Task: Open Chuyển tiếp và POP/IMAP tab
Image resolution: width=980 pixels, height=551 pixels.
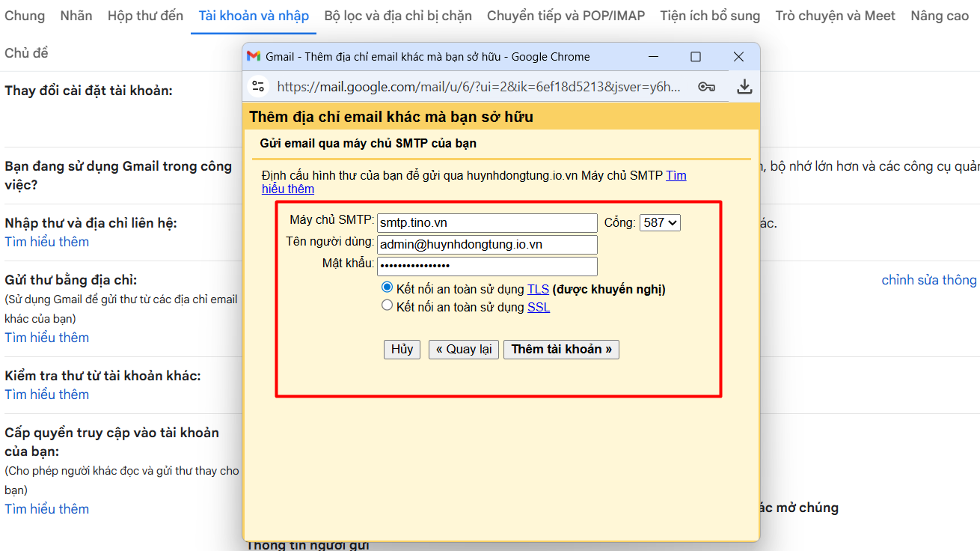Action: click(x=566, y=16)
